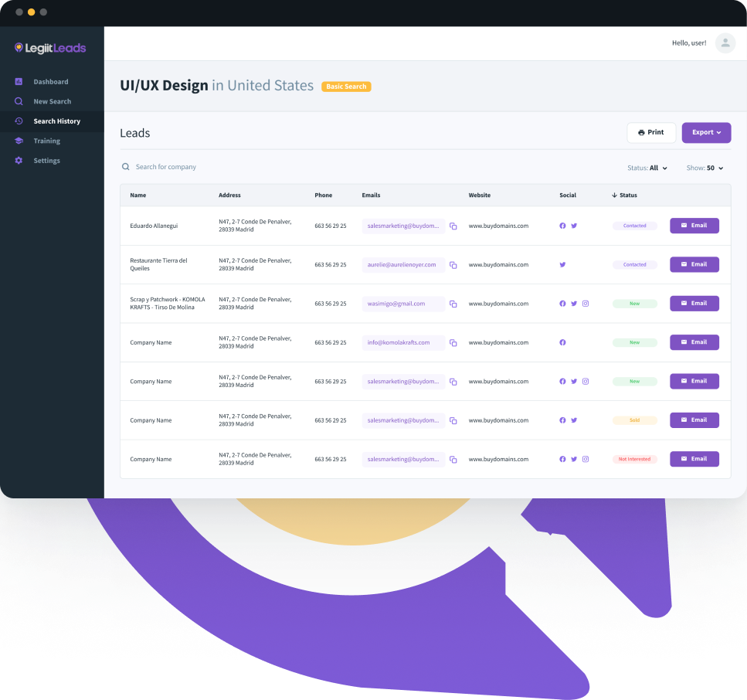Image resolution: width=747 pixels, height=700 pixels.
Task: Open New Search from sidebar
Action: click(x=52, y=101)
